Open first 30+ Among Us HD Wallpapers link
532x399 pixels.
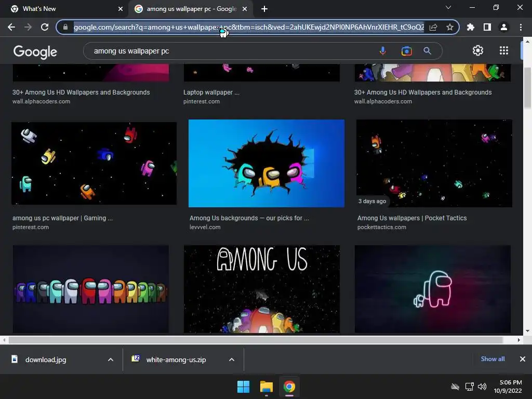(81, 92)
